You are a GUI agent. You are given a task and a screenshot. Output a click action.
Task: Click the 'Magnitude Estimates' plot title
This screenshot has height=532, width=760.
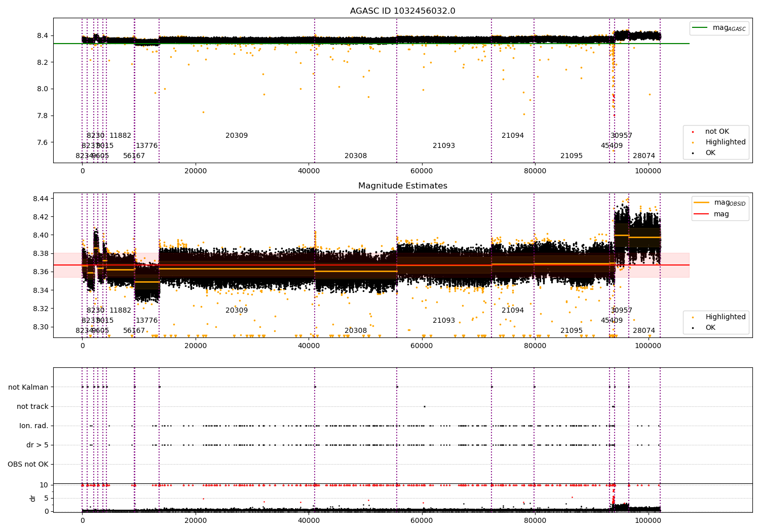(x=402, y=186)
